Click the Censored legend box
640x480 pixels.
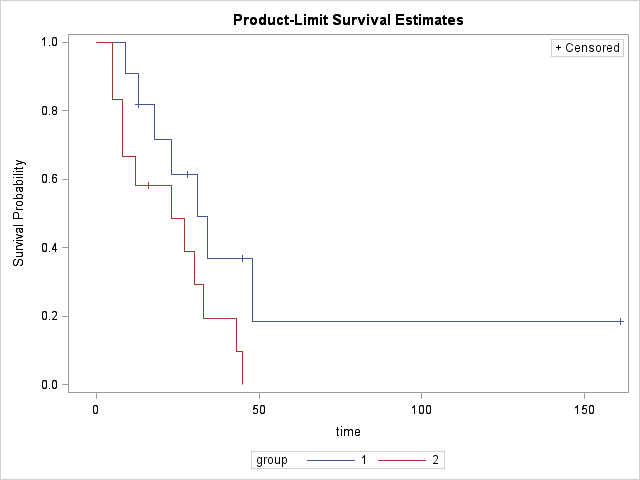[x=588, y=48]
